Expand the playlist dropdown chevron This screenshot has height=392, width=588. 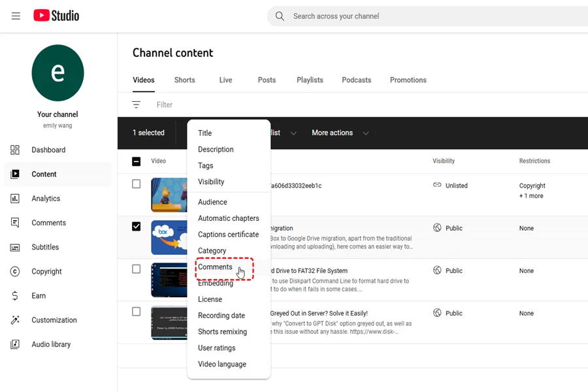pyautogui.click(x=293, y=133)
